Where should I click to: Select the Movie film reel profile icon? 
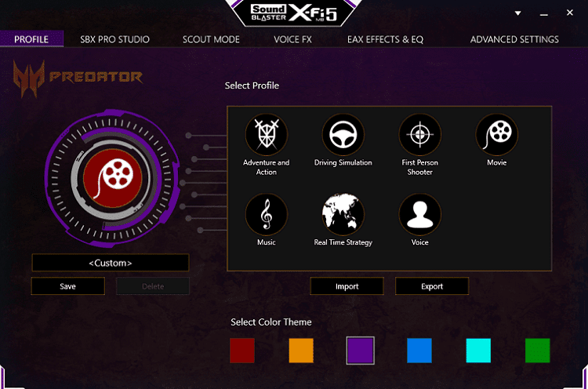(x=497, y=134)
